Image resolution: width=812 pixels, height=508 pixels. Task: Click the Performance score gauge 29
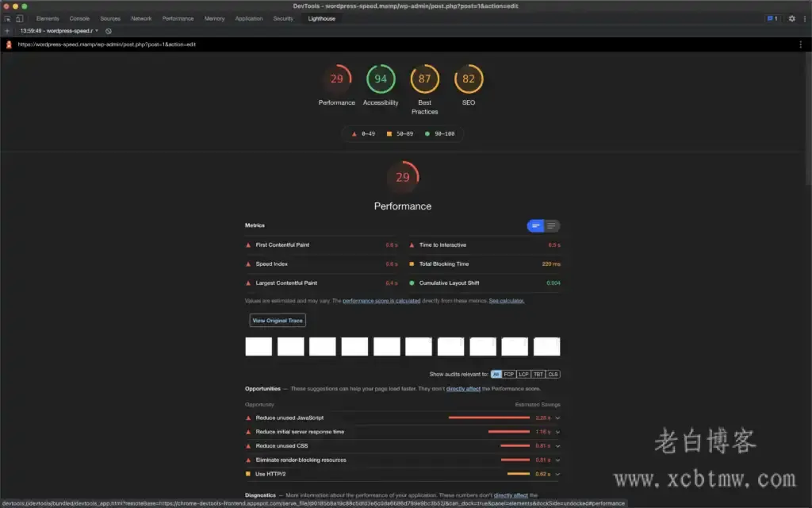click(337, 79)
